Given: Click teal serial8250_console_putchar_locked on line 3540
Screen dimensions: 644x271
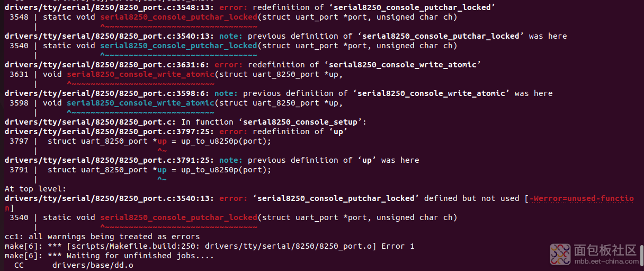Looking at the screenshot, I should pos(178,46).
